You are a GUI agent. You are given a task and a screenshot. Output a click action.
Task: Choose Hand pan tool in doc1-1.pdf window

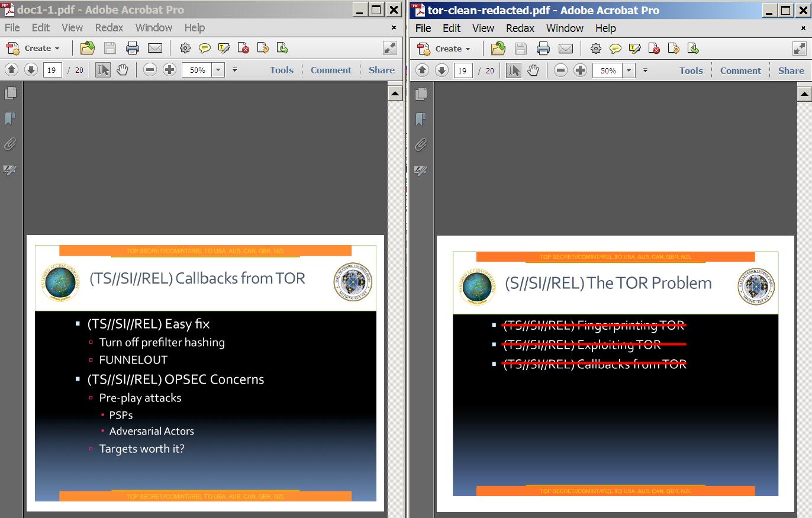tap(123, 70)
